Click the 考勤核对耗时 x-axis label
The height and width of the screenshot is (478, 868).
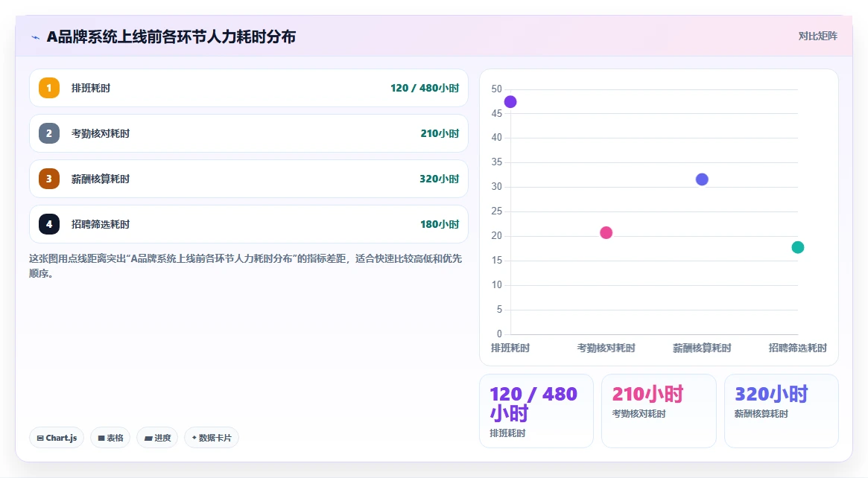click(606, 348)
